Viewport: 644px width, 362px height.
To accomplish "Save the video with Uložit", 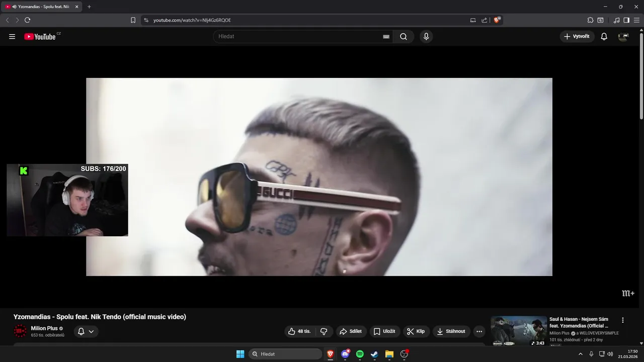I will [385, 331].
